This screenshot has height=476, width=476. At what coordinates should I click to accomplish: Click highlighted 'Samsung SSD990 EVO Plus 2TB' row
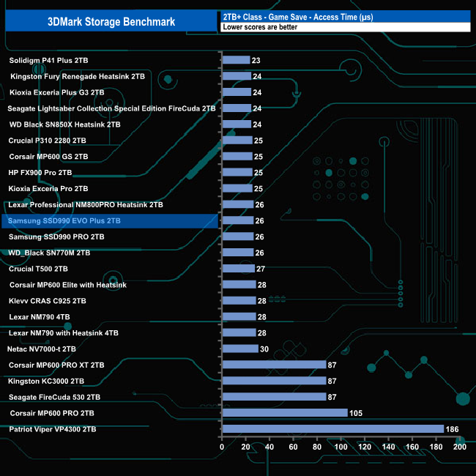(110, 220)
